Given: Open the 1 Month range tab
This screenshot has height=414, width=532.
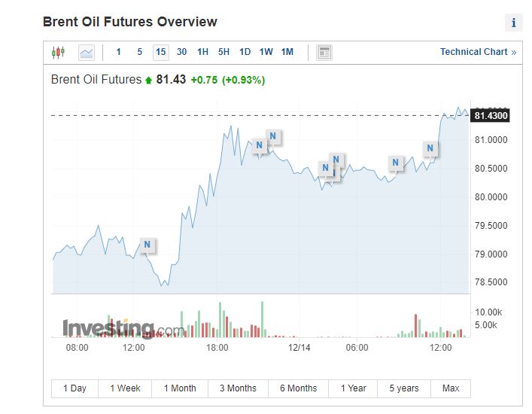Looking at the screenshot, I should (x=179, y=388).
